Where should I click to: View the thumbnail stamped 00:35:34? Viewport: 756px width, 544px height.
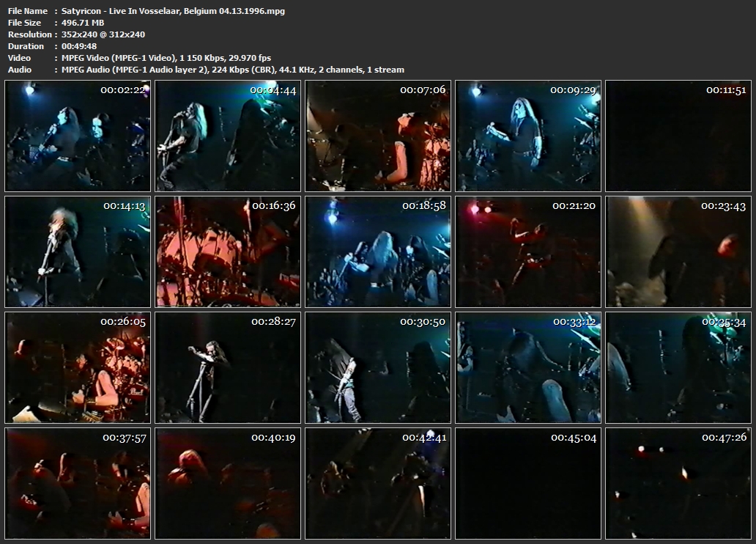[678, 368]
